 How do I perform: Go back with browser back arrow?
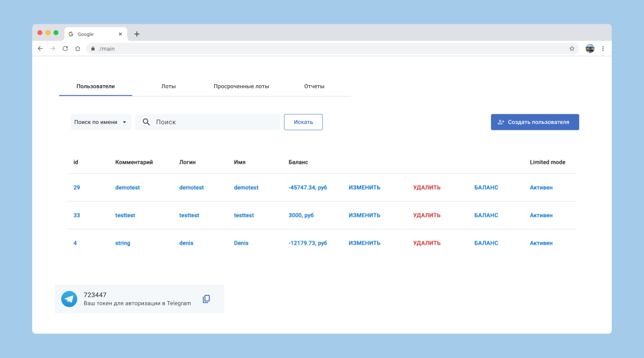pyautogui.click(x=40, y=48)
